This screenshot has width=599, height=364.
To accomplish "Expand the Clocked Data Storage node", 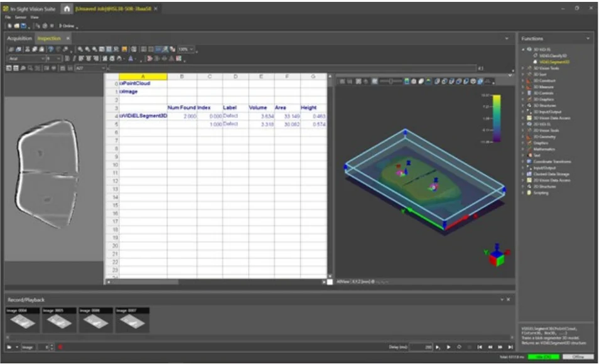I will [524, 174].
